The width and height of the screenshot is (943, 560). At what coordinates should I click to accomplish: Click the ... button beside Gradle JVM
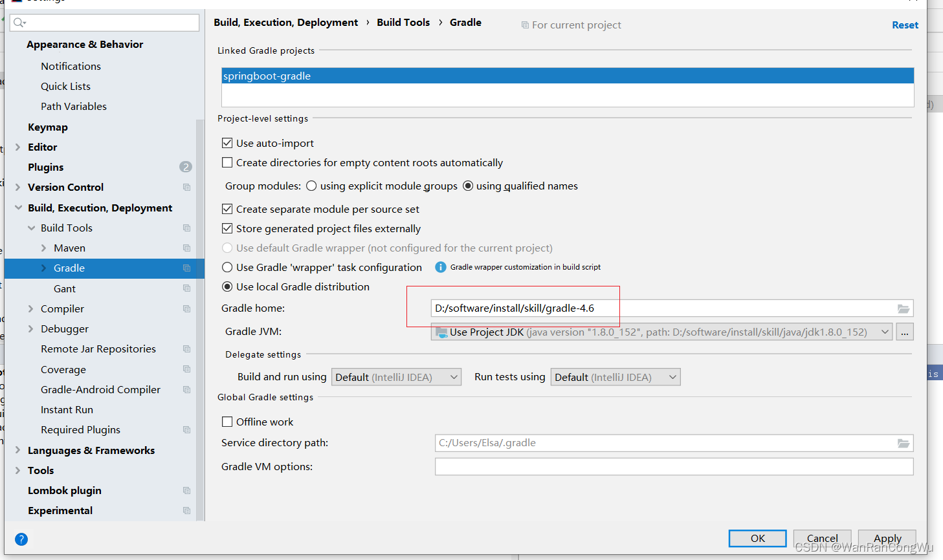904,331
